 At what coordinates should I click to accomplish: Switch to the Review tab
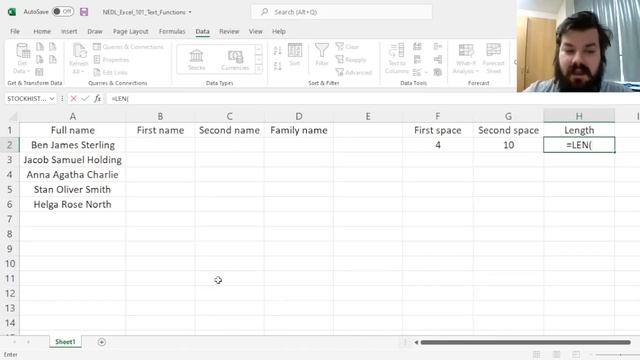[x=229, y=31]
